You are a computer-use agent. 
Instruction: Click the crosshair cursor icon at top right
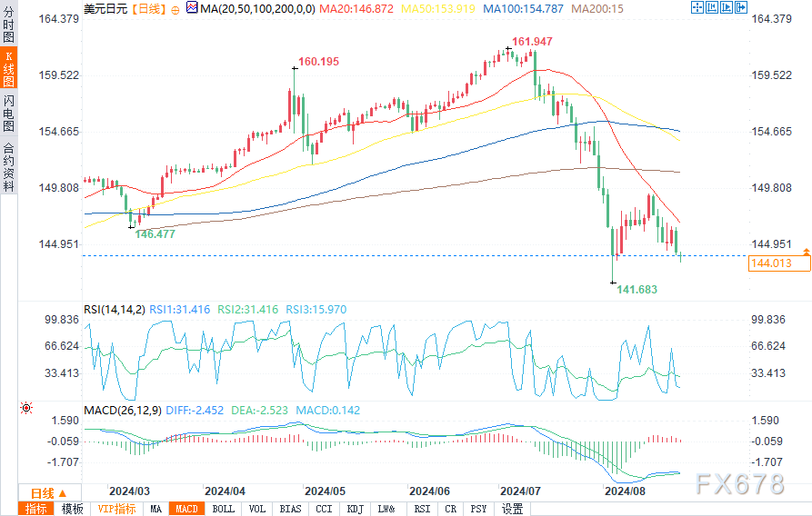tap(697, 7)
